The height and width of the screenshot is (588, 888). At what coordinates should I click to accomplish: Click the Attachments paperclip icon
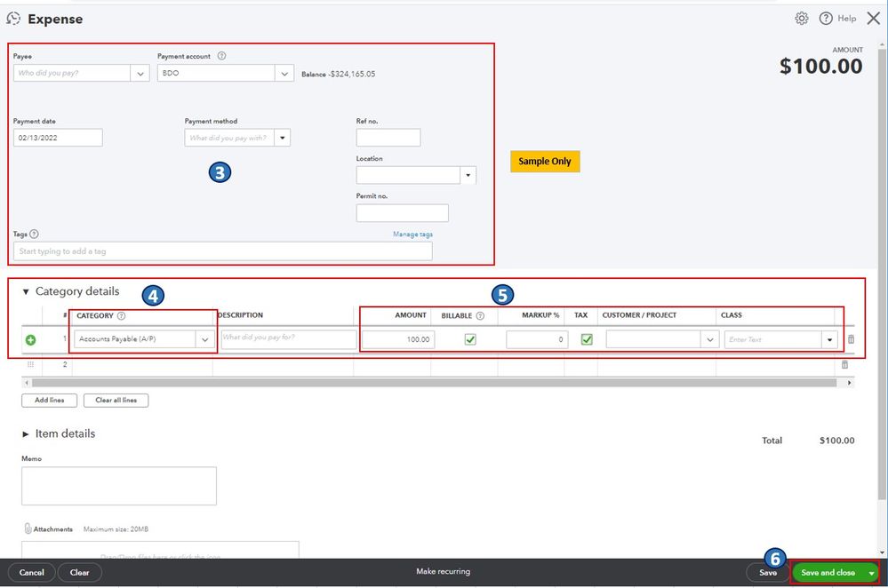click(28, 528)
